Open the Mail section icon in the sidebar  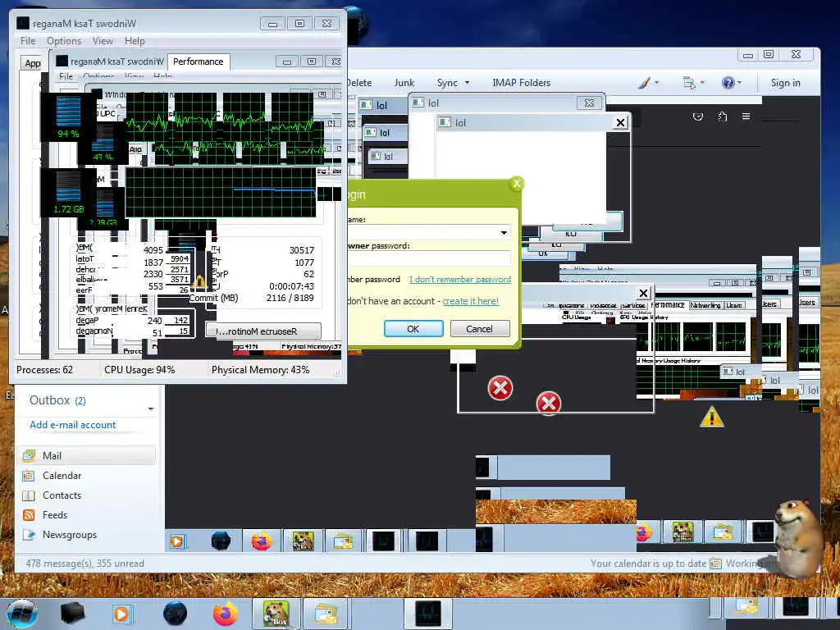(29, 456)
